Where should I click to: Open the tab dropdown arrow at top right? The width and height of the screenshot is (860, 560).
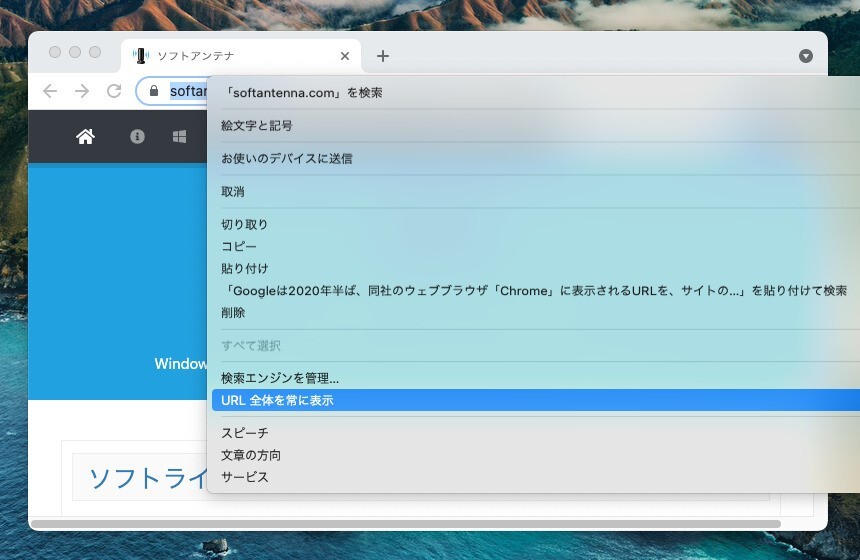(x=806, y=56)
